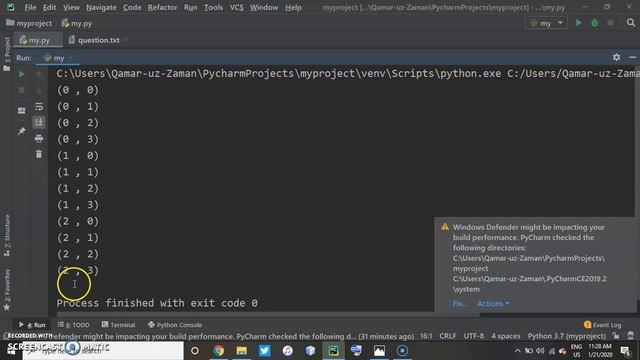Change the 4 spaces indent setting
The width and height of the screenshot is (640, 360).
tap(506, 336)
